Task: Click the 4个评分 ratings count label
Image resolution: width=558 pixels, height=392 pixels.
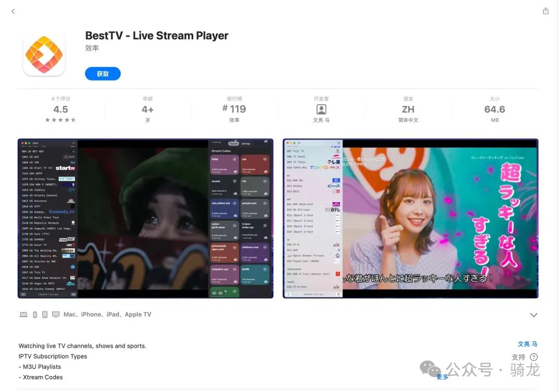Action: coord(60,99)
